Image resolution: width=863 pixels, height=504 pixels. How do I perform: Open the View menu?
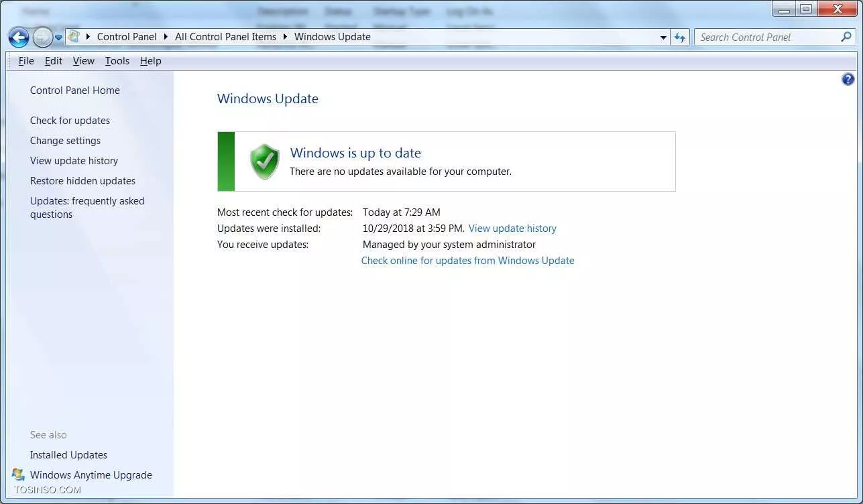point(83,61)
